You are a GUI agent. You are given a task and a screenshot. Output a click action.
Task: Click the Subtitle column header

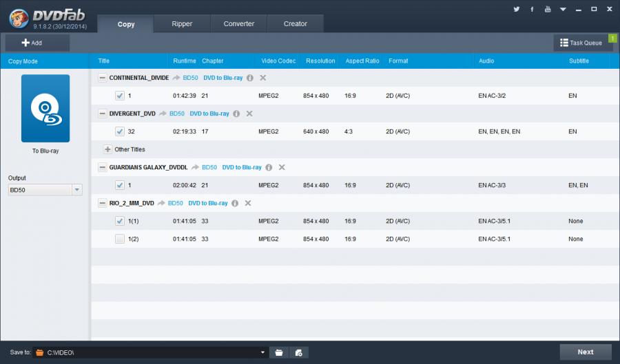pos(579,61)
